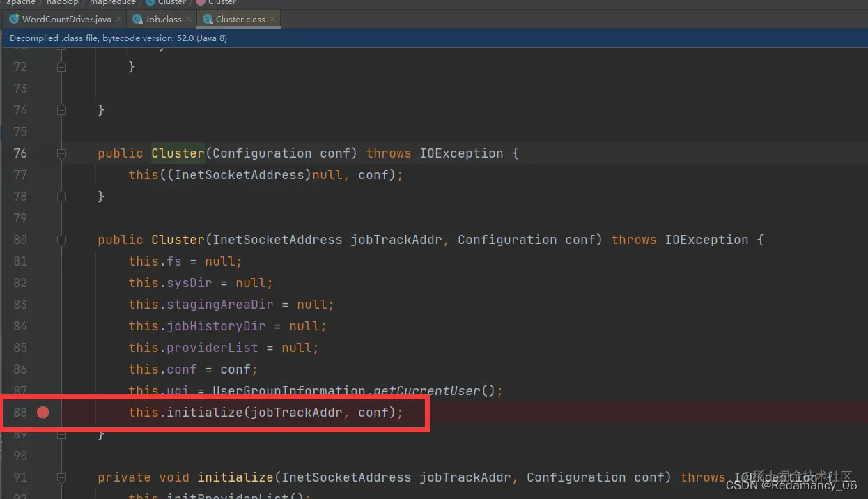This screenshot has width=868, height=499.
Task: Click the class icon on Job.class tab
Action: [137, 20]
